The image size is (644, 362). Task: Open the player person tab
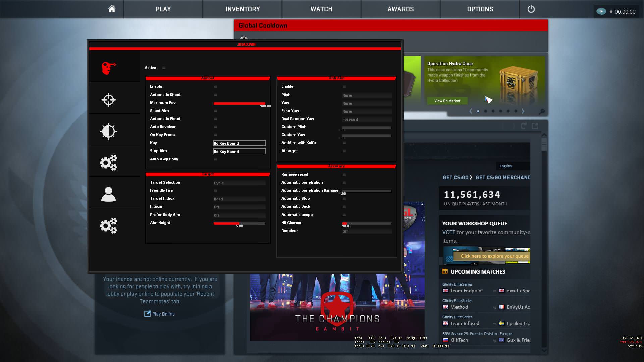pyautogui.click(x=109, y=194)
